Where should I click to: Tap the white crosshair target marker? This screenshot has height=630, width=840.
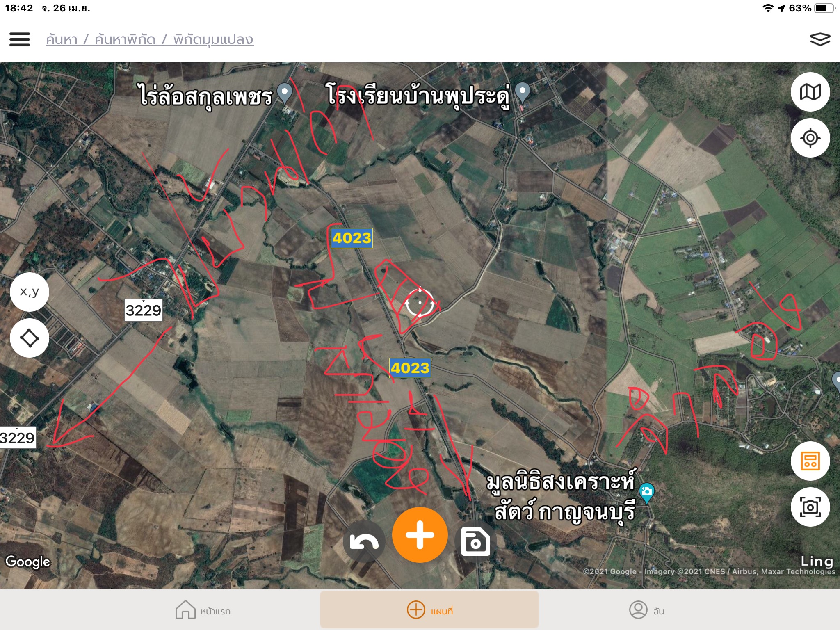(420, 303)
